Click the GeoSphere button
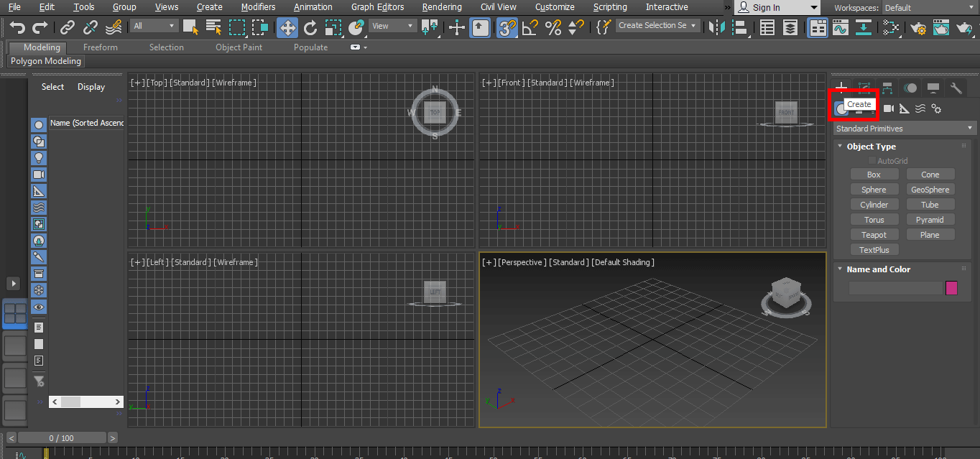Image resolution: width=980 pixels, height=459 pixels. pos(930,190)
